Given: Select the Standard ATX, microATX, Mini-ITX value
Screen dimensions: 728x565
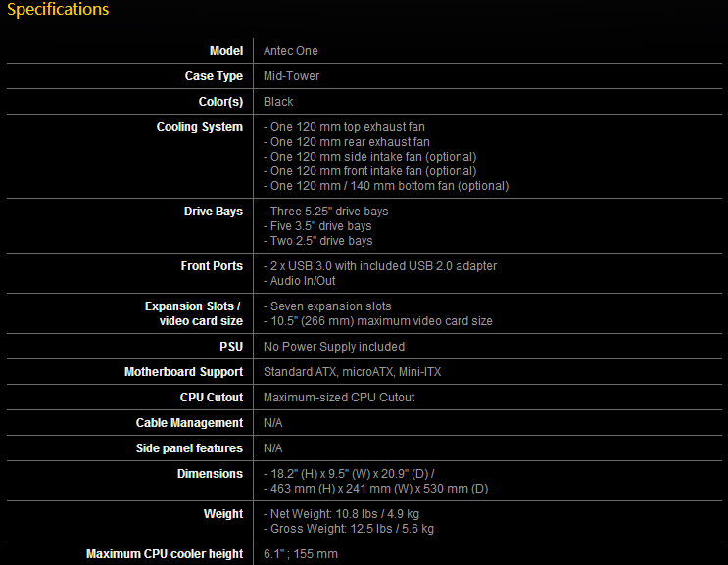Looking at the screenshot, I should [x=353, y=372].
